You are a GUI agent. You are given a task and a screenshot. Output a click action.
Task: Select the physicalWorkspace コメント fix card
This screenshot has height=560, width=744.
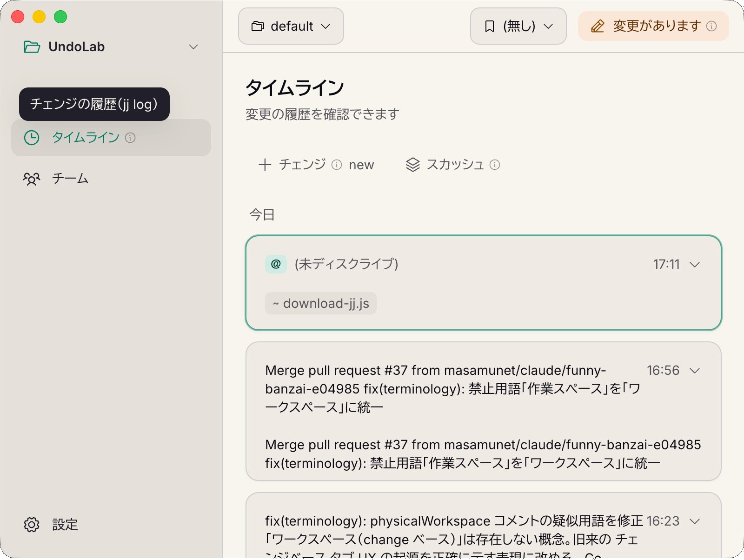click(x=484, y=526)
